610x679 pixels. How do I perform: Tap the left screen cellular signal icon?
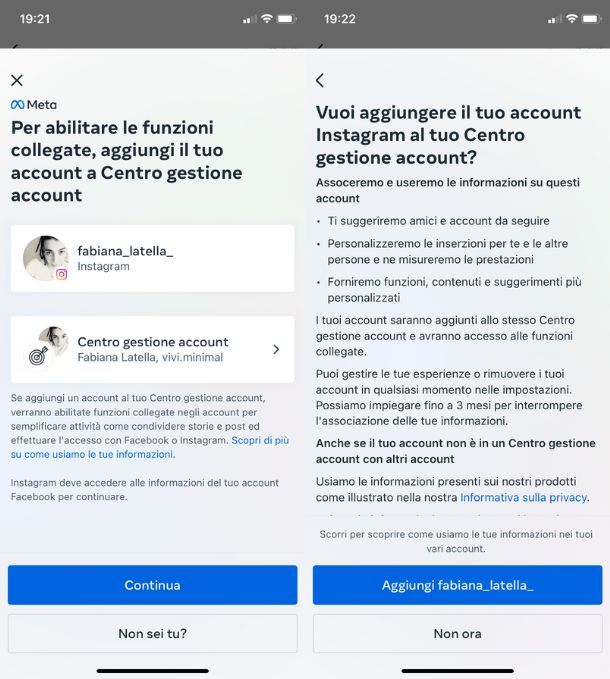(x=249, y=19)
